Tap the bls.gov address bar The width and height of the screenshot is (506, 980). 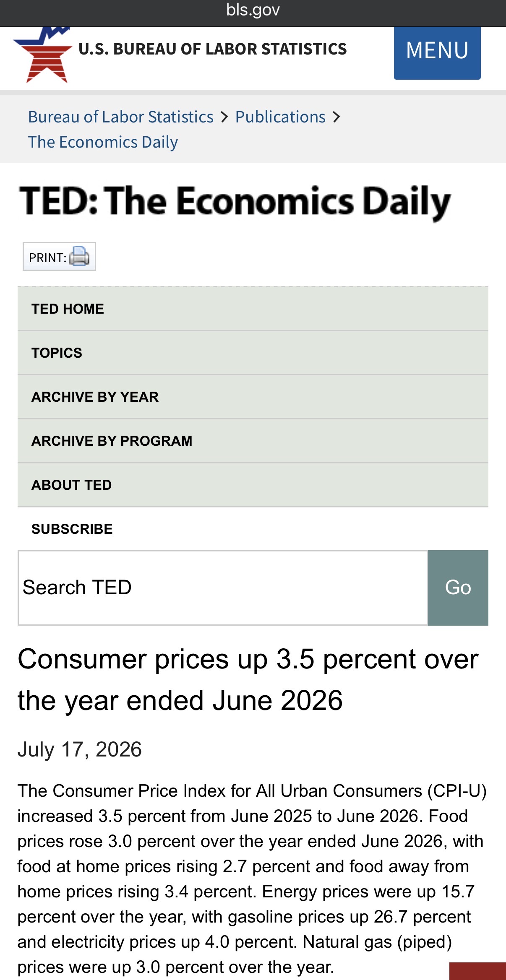[253, 10]
